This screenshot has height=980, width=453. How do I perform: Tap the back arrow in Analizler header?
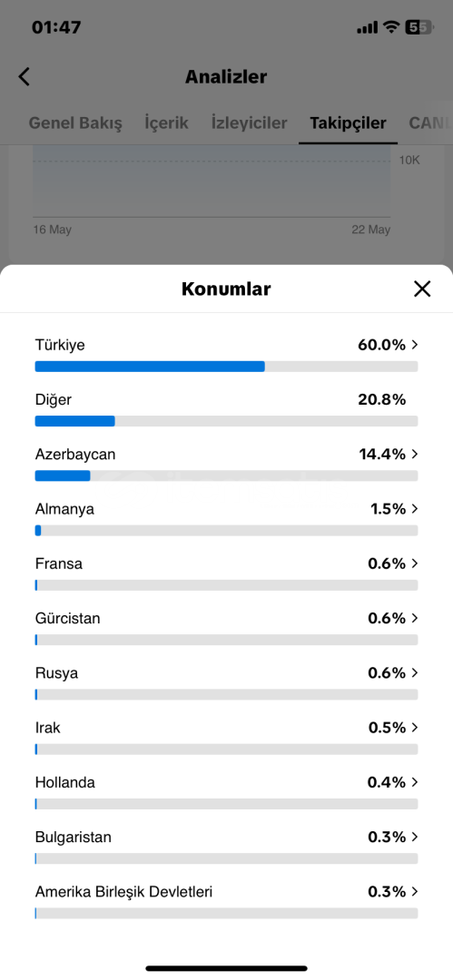[x=24, y=77]
